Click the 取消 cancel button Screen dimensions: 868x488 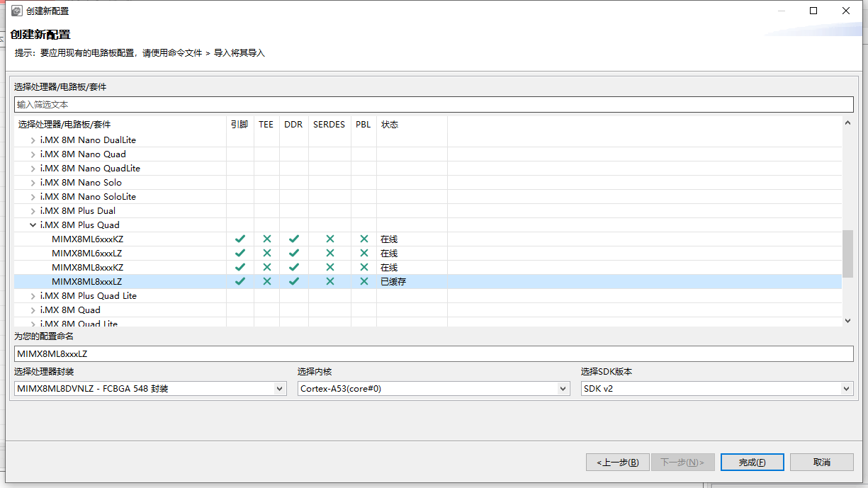821,462
